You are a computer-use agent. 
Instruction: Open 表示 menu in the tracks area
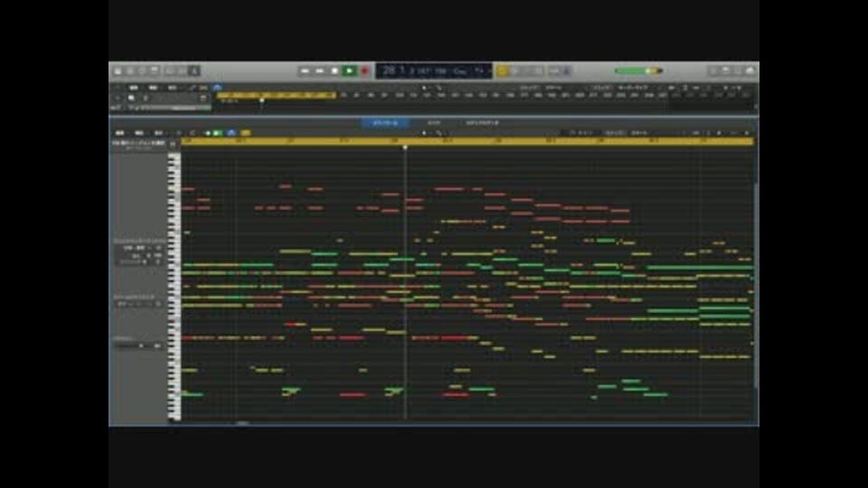[x=172, y=88]
